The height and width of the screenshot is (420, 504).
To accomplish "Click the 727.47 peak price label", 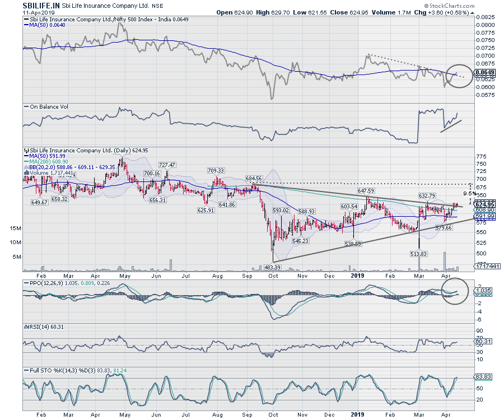I will pos(167,165).
